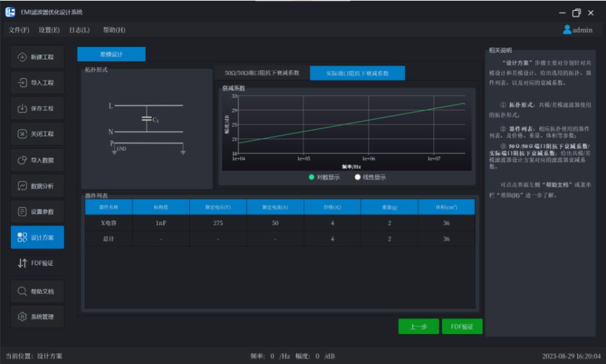Click the 保存工程 sidebar icon
Image resolution: width=606 pixels, height=364 pixels.
click(x=22, y=108)
